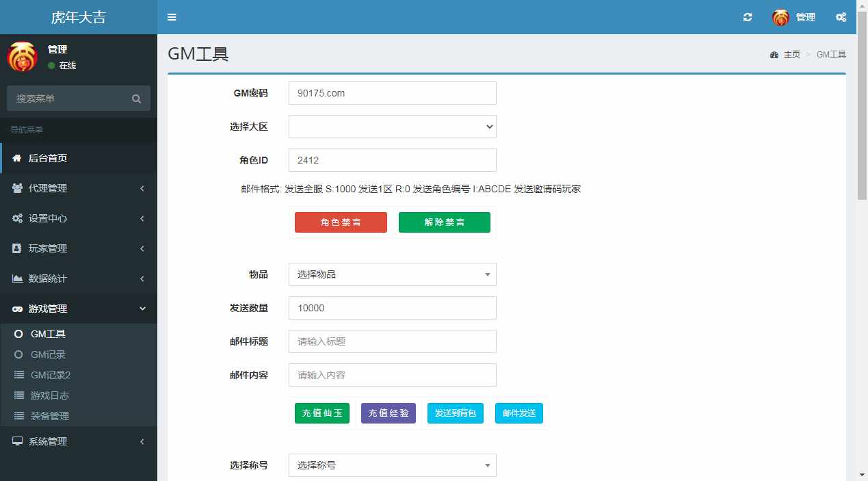Viewport: 868px width, 481px height.
Task: Click the dashboard icon beside 主页 breadcrumb
Action: coord(774,55)
